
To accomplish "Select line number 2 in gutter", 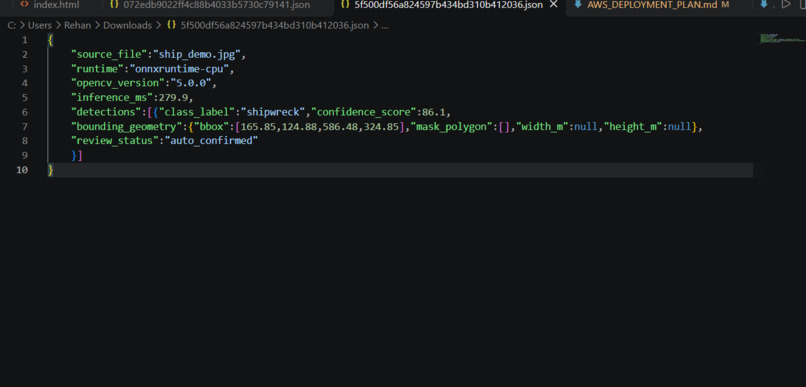I will click(x=25, y=54).
